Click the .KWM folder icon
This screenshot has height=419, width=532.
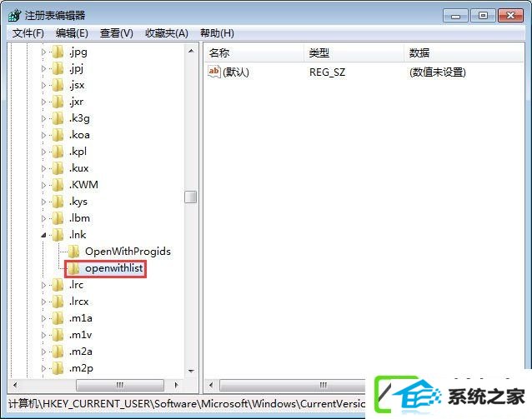[58, 185]
